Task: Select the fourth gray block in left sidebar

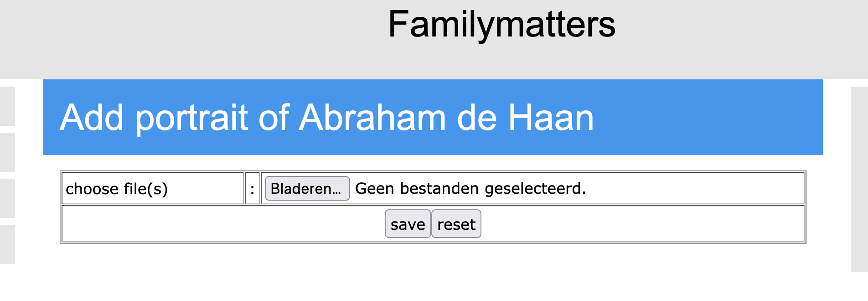Action: [7, 244]
